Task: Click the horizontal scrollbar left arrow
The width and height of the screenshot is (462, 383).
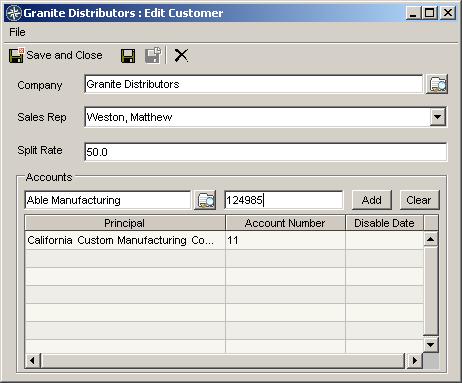Action: tap(33, 360)
